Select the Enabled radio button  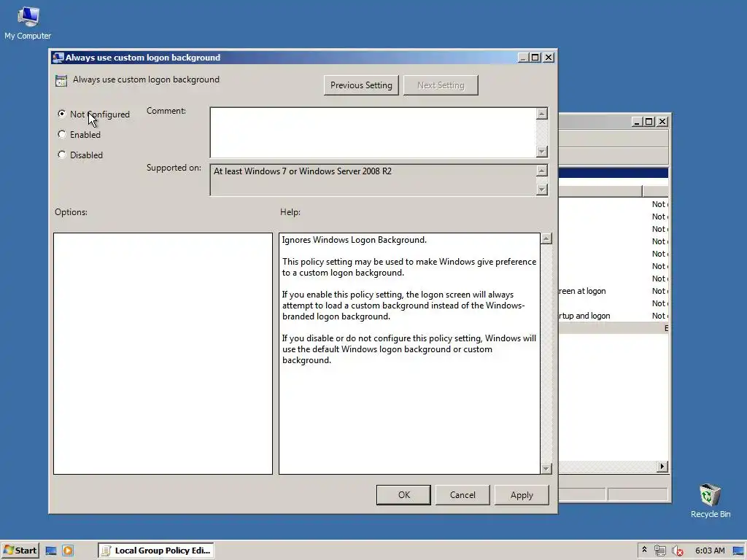(x=61, y=134)
